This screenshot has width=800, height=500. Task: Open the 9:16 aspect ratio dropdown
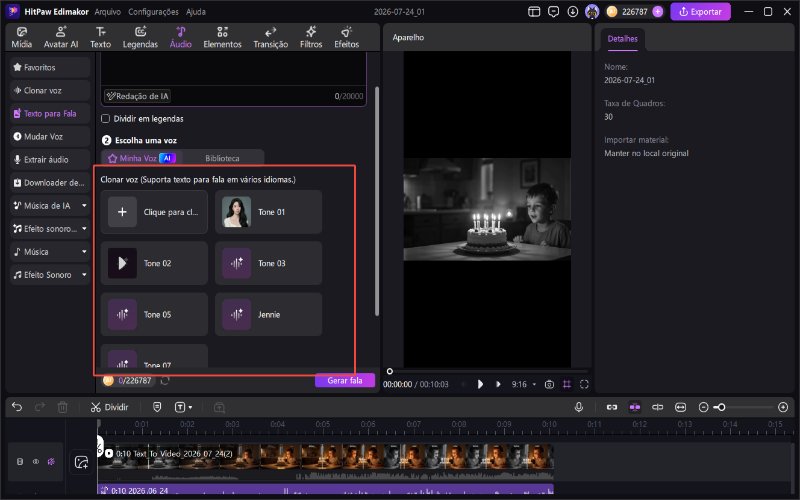pos(524,384)
